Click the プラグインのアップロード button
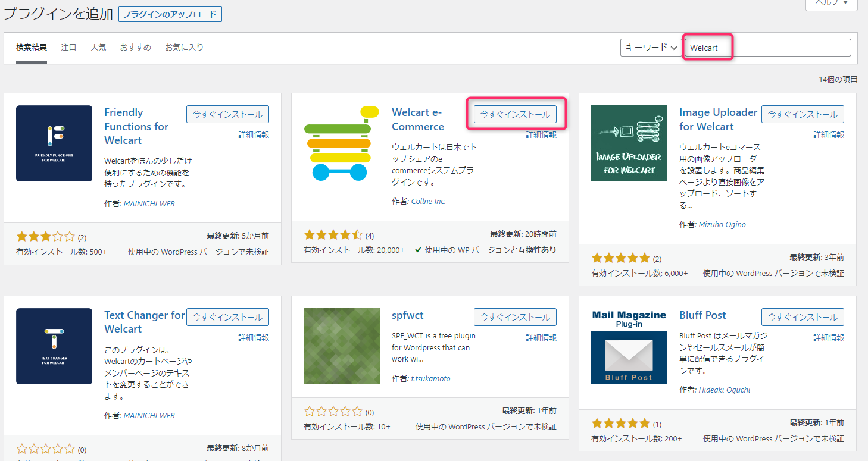 (x=170, y=14)
